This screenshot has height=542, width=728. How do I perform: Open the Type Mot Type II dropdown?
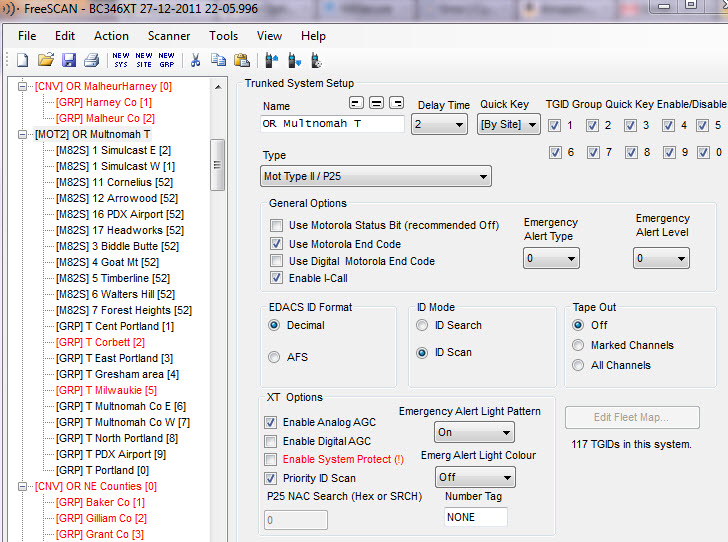(376, 176)
